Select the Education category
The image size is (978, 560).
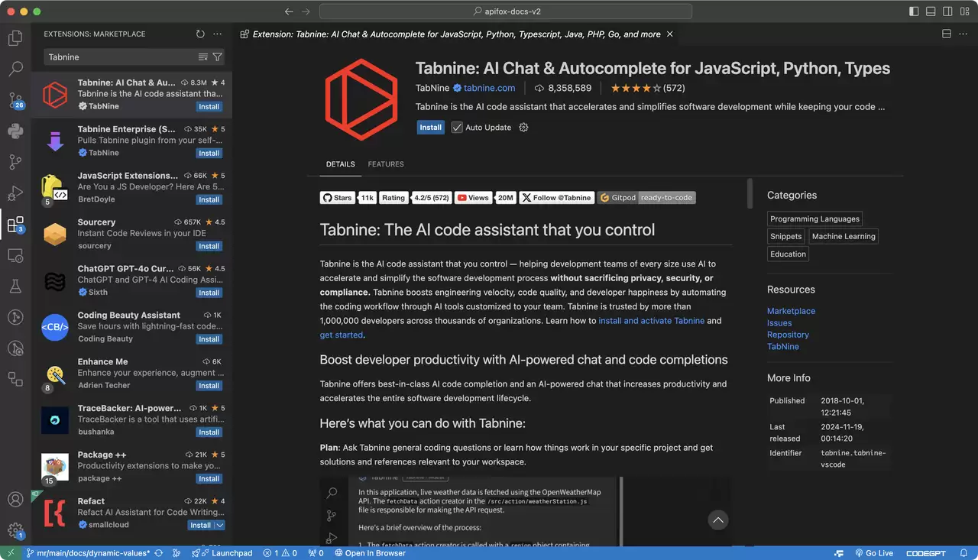tap(788, 254)
